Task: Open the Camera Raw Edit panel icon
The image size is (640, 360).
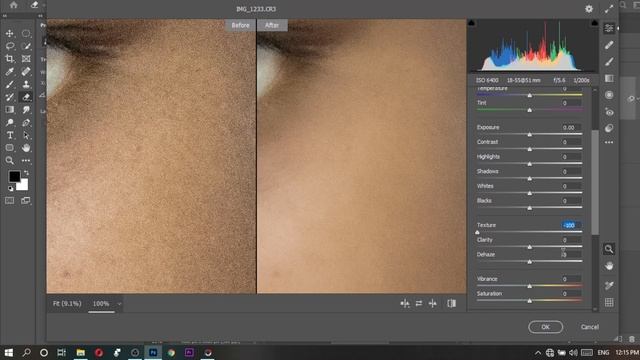Action: click(609, 28)
